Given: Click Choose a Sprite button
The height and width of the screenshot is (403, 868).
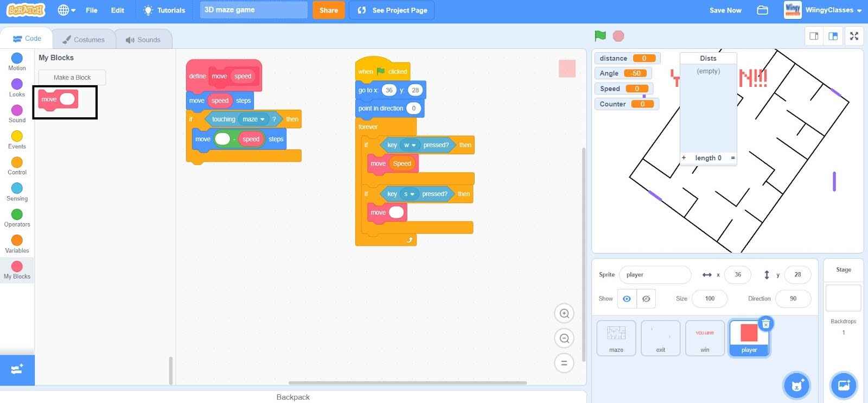Looking at the screenshot, I should click(796, 385).
